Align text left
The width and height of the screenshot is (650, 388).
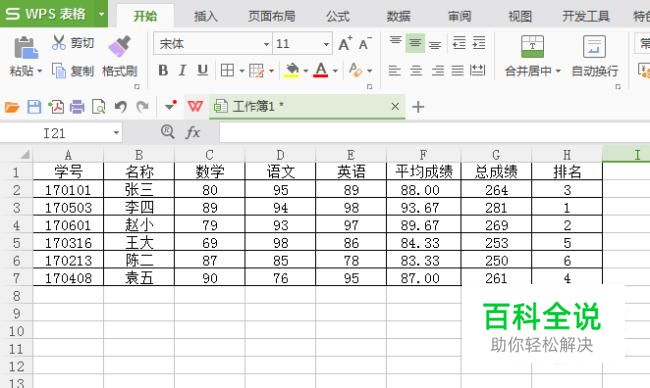395,71
